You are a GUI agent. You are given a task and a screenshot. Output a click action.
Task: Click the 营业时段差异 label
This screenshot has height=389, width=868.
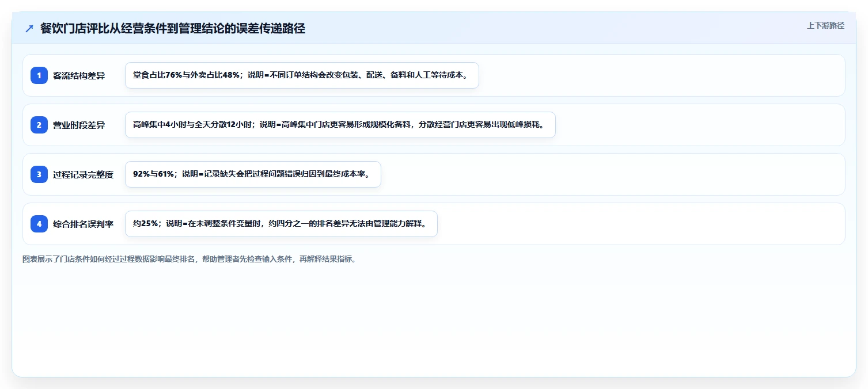coord(79,125)
